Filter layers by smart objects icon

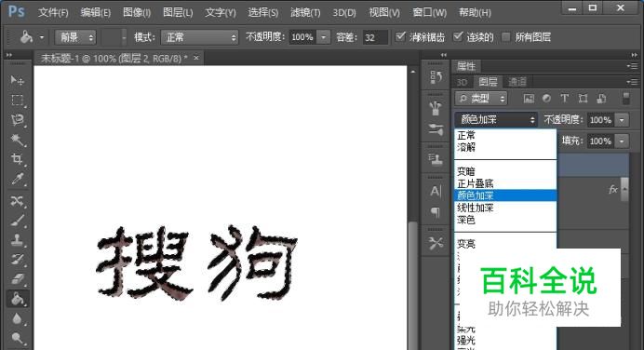[x=601, y=99]
